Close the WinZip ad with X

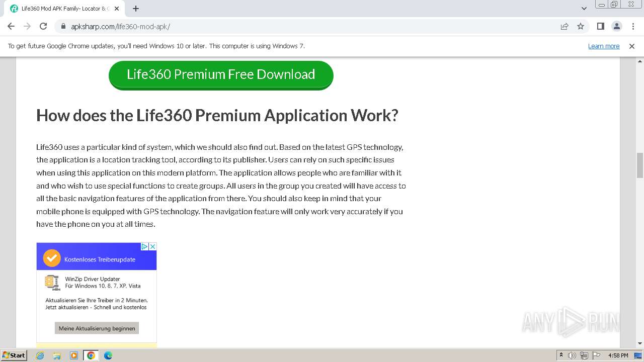point(153,246)
